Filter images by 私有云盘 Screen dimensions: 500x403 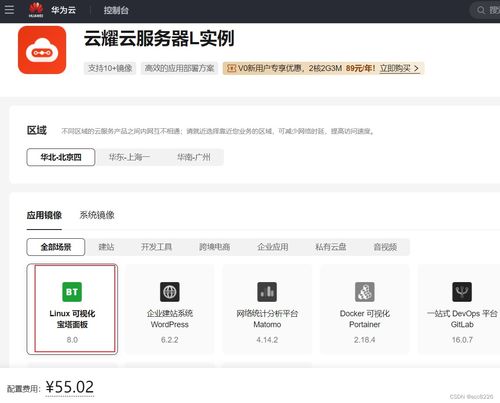[331, 247]
